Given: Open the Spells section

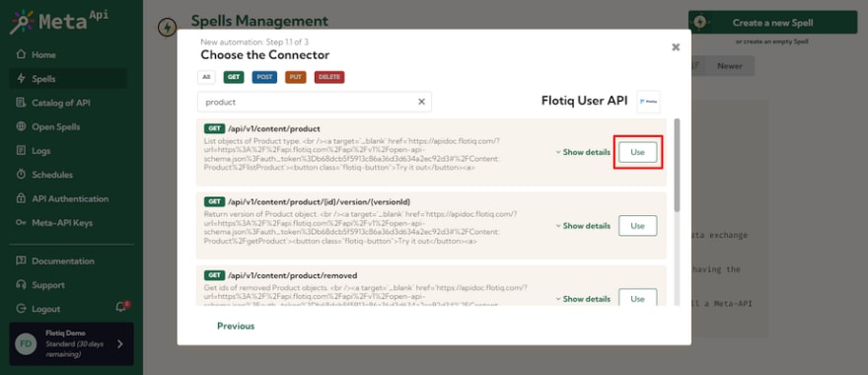Looking at the screenshot, I should tap(67, 79).
